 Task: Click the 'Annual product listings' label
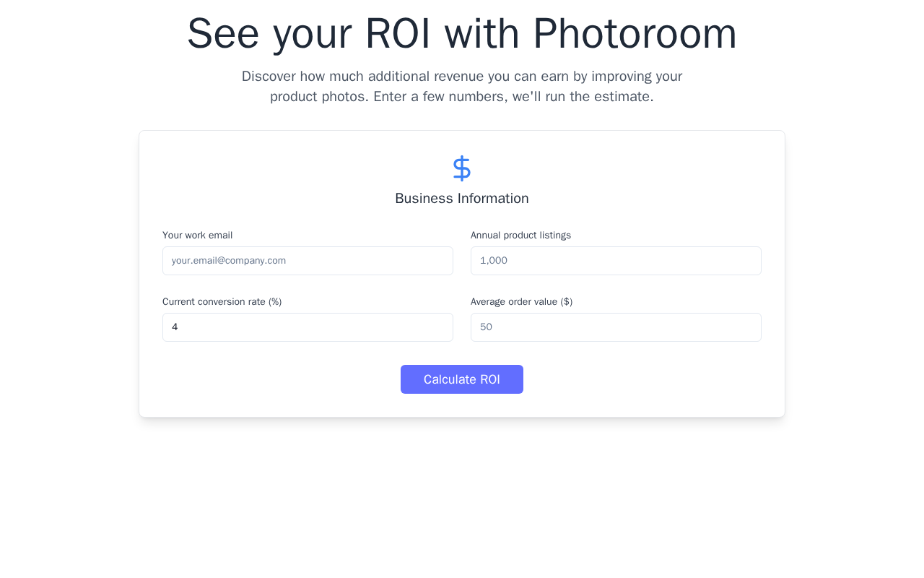[520, 236]
